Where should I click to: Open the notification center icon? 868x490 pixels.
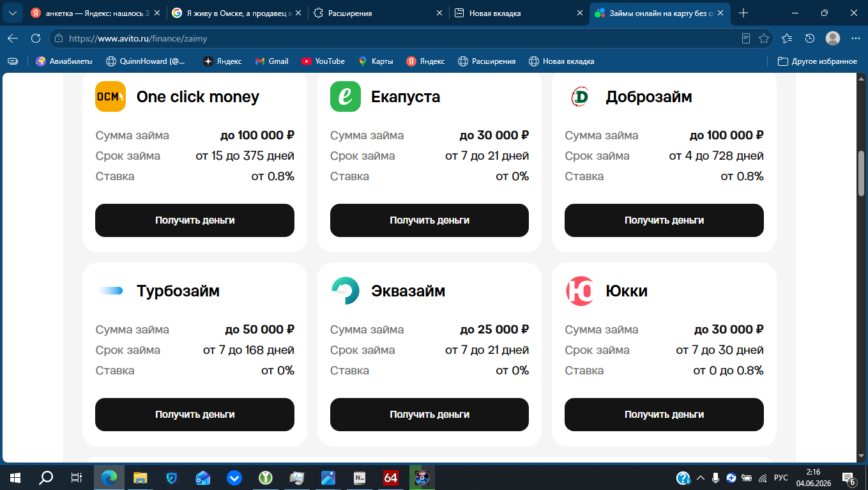point(849,477)
